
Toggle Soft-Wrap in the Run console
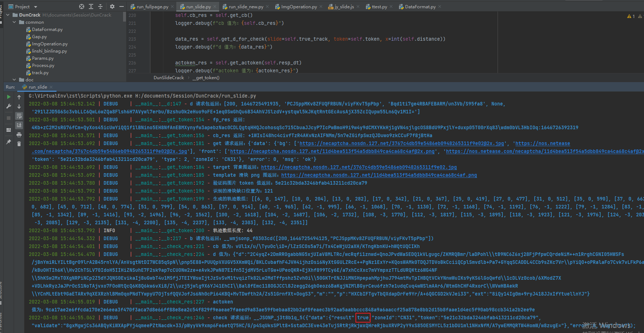tap(19, 116)
